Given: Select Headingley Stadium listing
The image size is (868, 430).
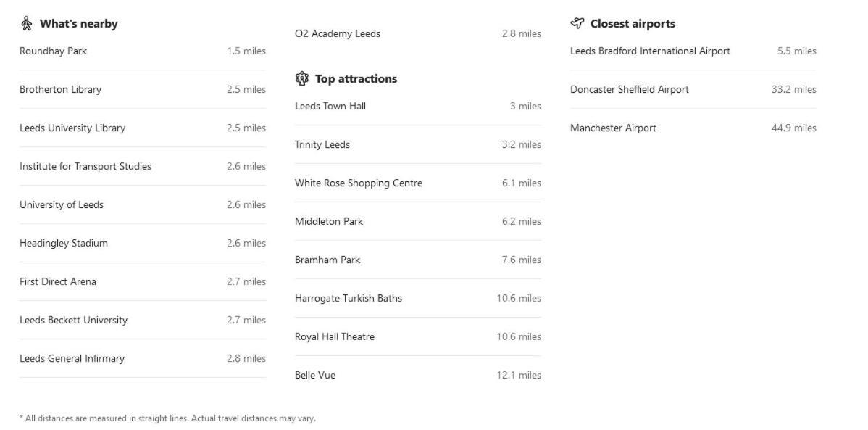Looking at the screenshot, I should click(142, 243).
